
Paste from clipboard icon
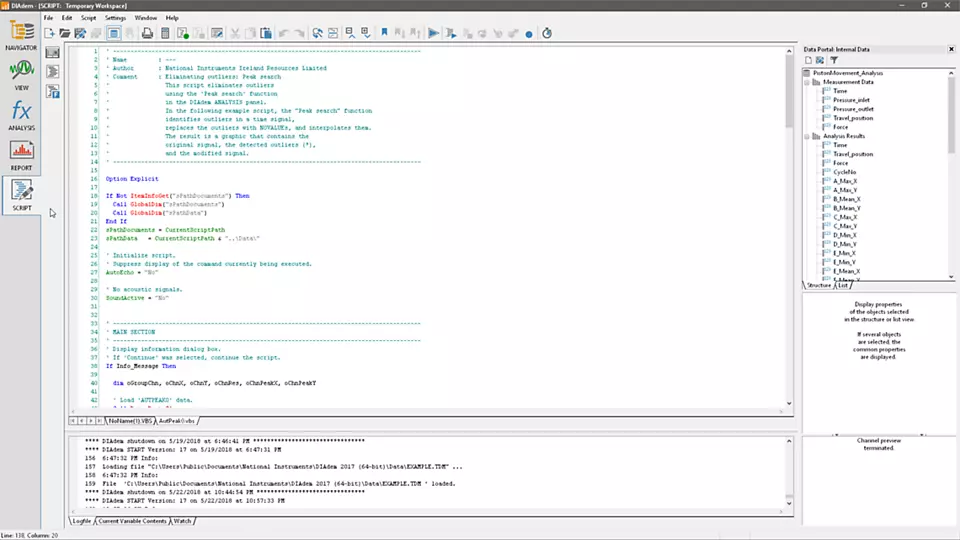point(266,33)
